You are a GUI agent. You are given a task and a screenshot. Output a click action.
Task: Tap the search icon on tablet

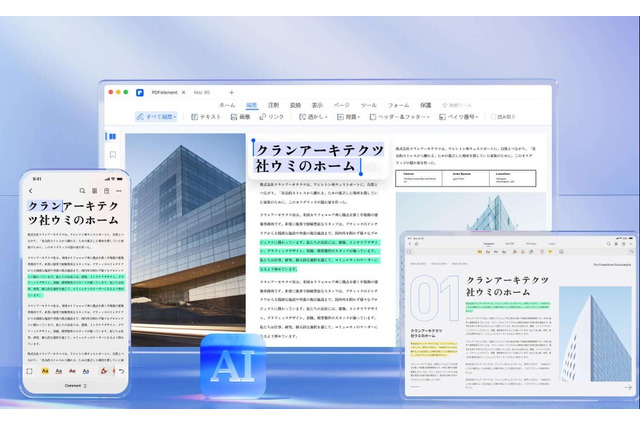click(x=609, y=244)
